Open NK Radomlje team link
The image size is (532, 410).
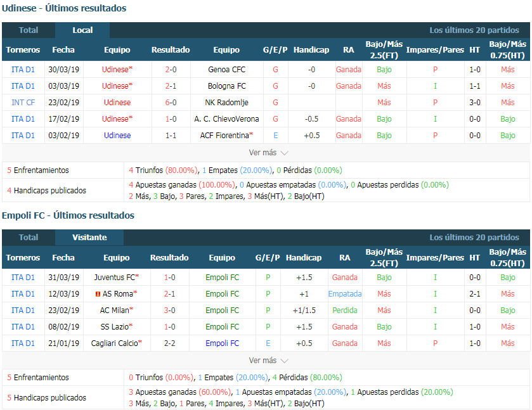coord(226,103)
